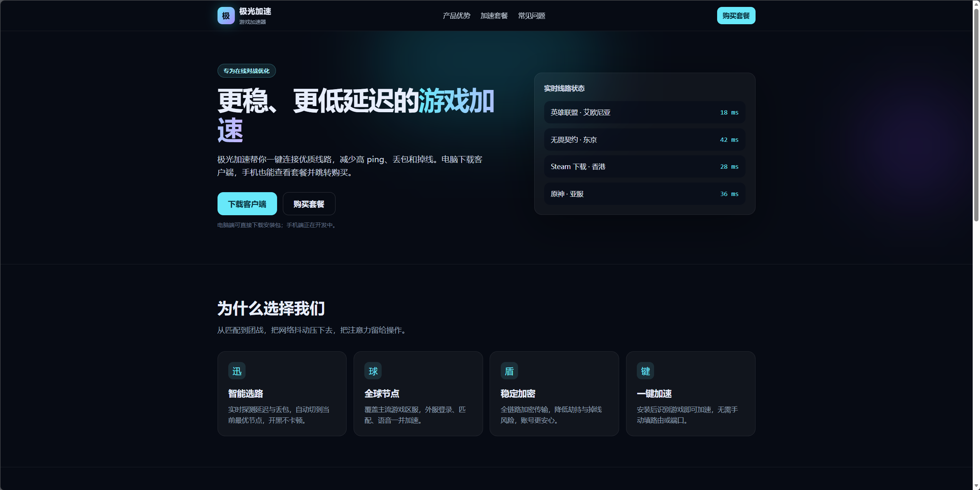Click the 迅 icon on 智能选路 card
This screenshot has height=490, width=980.
point(237,371)
